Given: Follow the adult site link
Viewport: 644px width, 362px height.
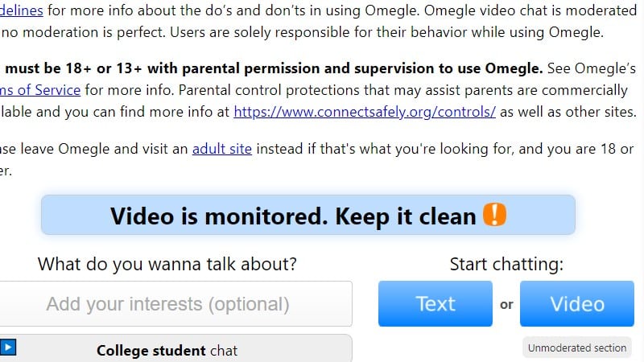Looking at the screenshot, I should [221, 149].
